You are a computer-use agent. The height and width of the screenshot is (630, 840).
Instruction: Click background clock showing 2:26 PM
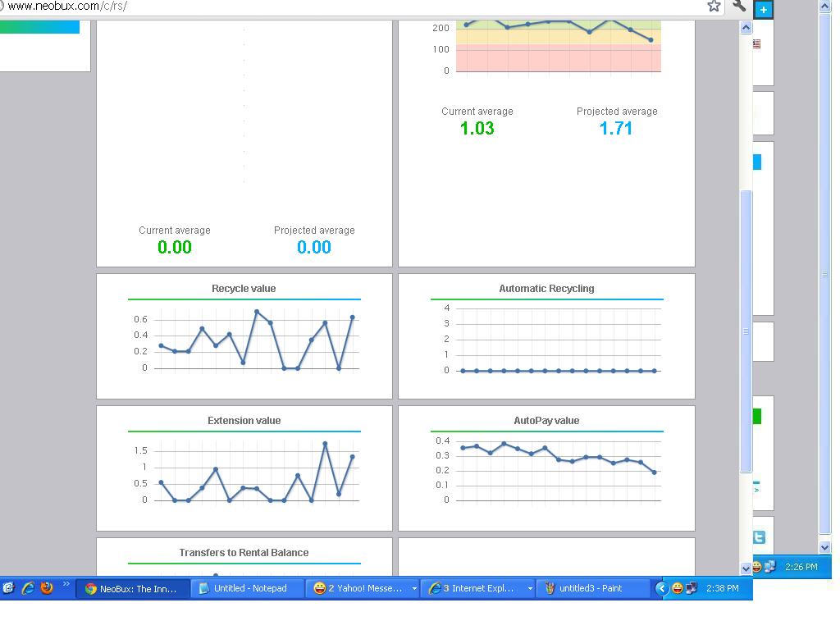801,567
